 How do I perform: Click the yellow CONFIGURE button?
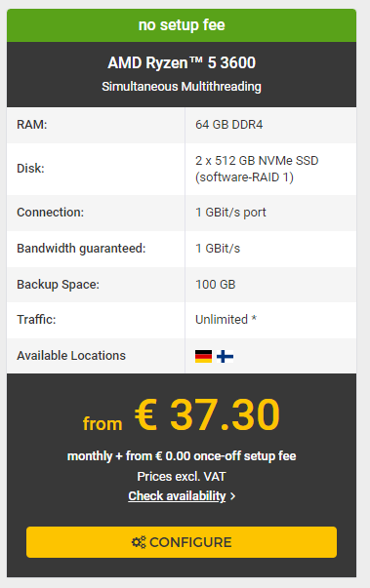point(182,542)
